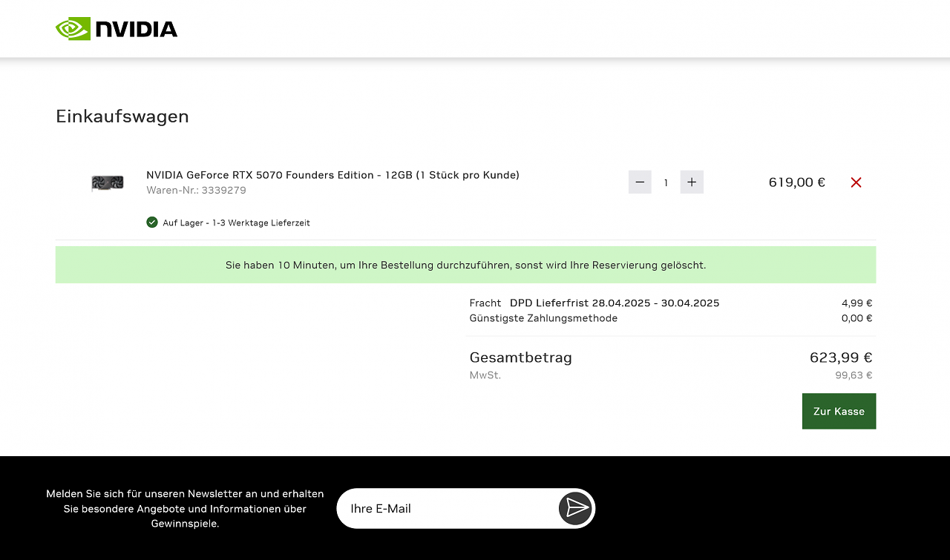Click the Gesamtbetrag label
The image size is (950, 560).
click(x=520, y=358)
